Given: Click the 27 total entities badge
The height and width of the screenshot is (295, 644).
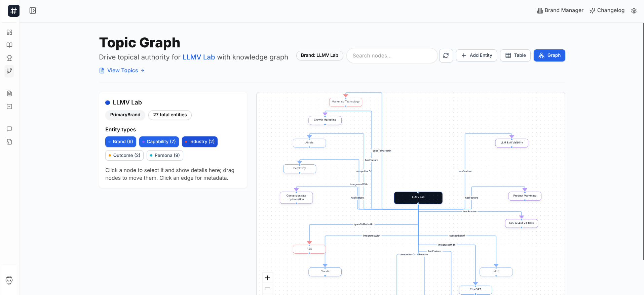Looking at the screenshot, I should [x=170, y=115].
